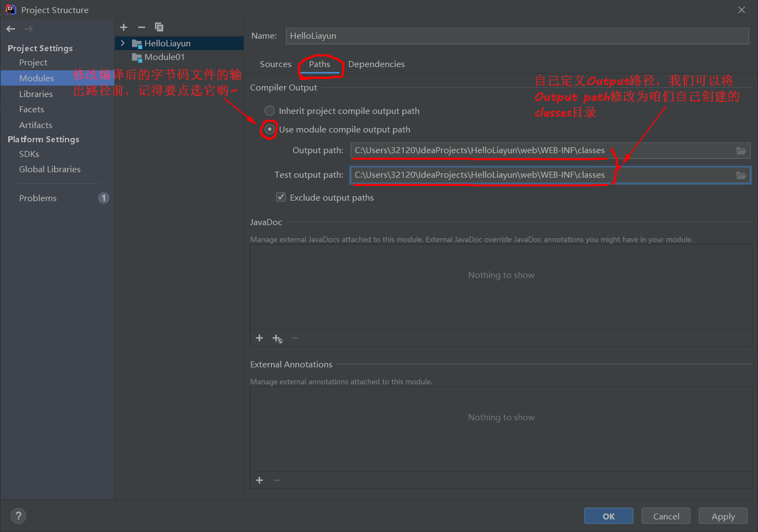Edit the module Name field
The height and width of the screenshot is (532, 758).
[x=517, y=36]
